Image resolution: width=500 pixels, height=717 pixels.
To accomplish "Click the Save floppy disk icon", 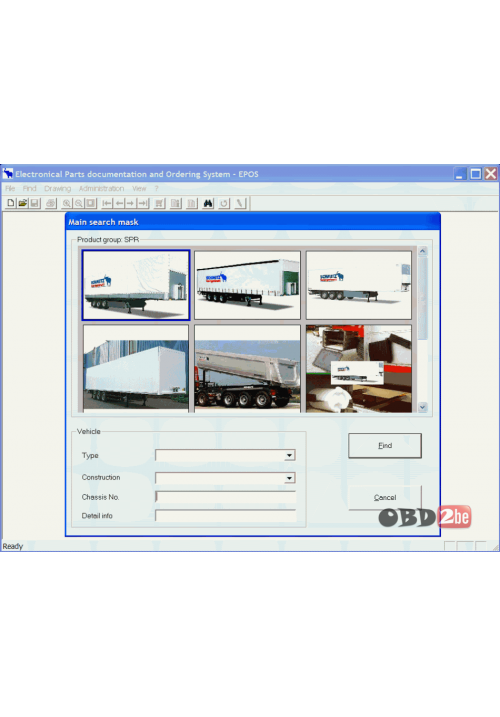I will 34,203.
